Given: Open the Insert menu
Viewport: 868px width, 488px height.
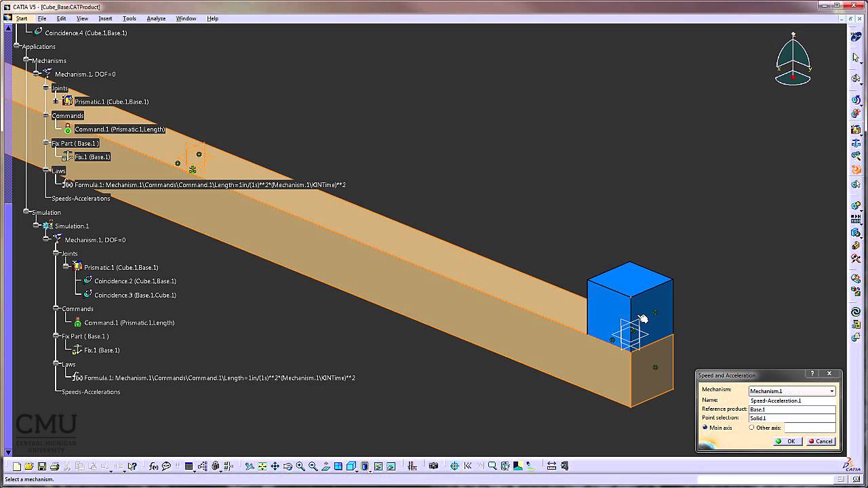Looking at the screenshot, I should coord(105,18).
